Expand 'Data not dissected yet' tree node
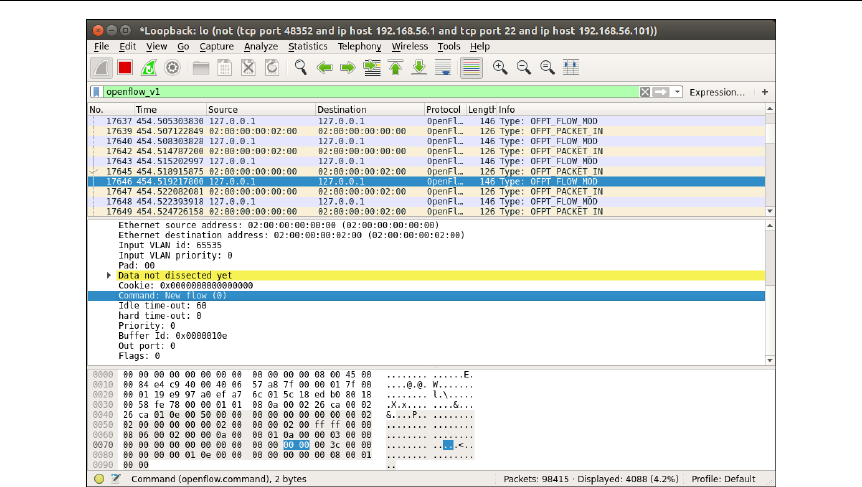The image size is (862, 487). point(109,274)
